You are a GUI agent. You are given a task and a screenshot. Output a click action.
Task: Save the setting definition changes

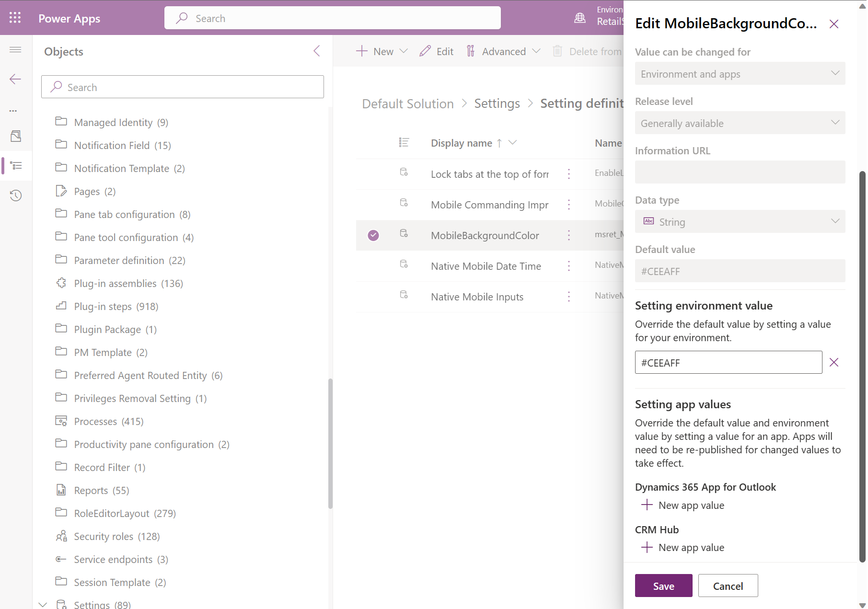click(664, 586)
